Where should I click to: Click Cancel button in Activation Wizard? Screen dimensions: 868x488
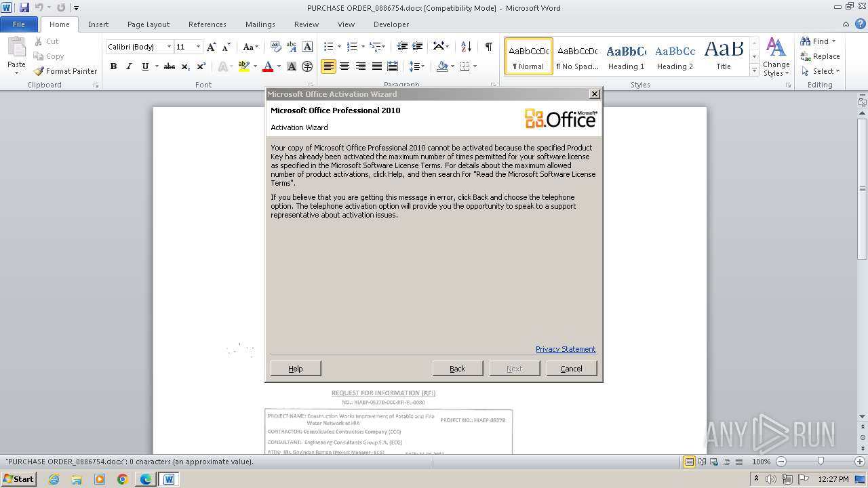572,368
